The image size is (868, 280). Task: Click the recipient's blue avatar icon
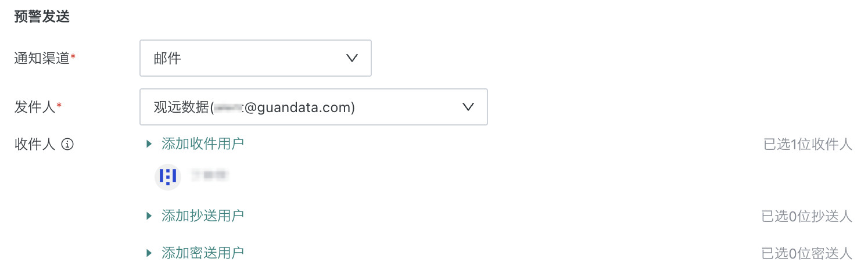(168, 177)
